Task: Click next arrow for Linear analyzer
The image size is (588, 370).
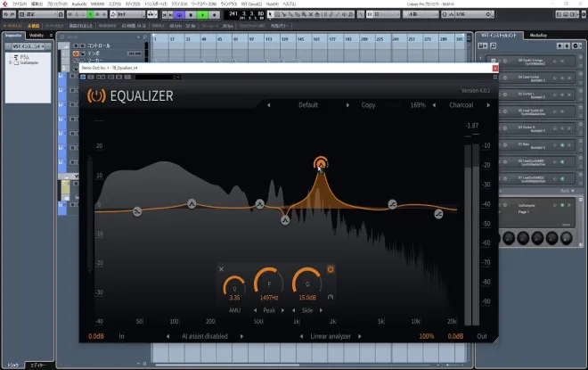Action: click(x=360, y=336)
